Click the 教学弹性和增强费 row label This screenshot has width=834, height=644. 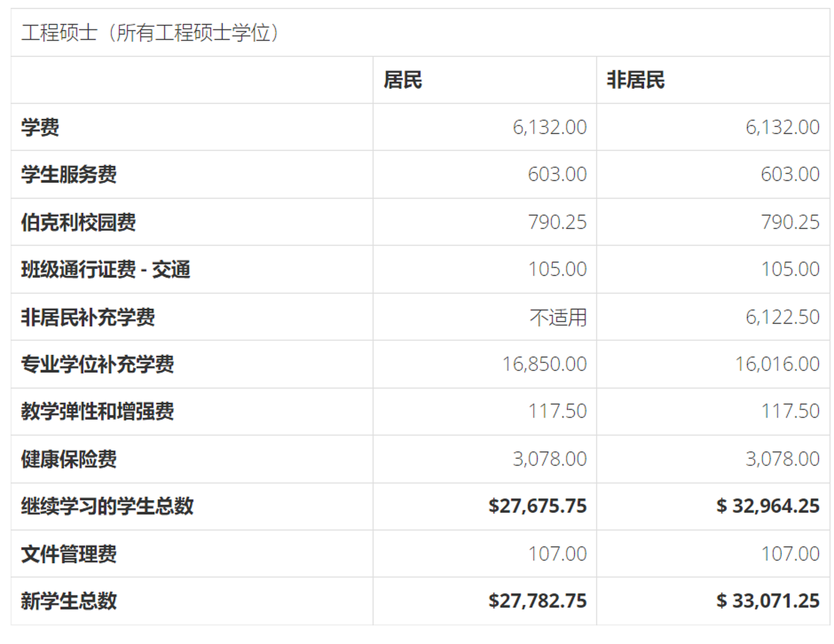tap(97, 412)
